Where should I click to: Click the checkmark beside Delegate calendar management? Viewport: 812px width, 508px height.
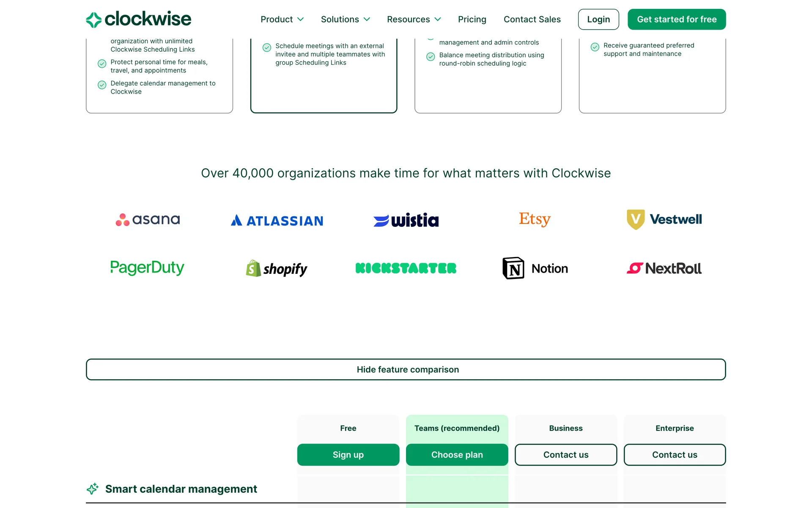pyautogui.click(x=102, y=85)
